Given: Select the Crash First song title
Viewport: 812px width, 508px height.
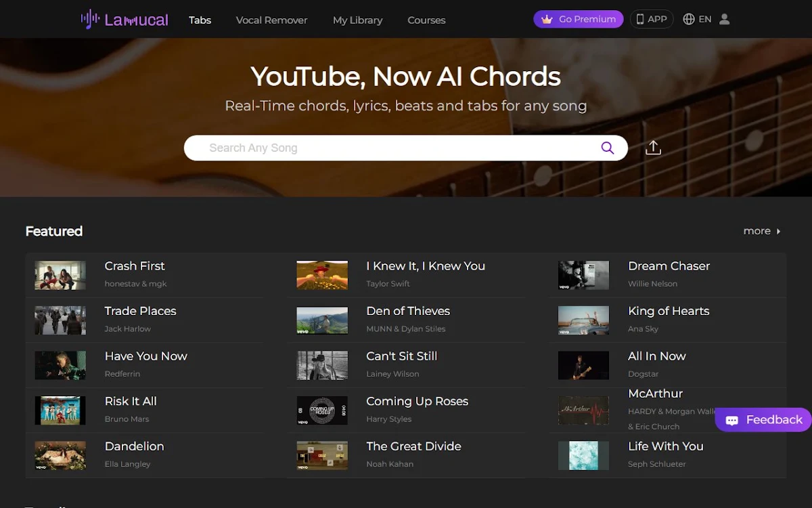Looking at the screenshot, I should (135, 266).
